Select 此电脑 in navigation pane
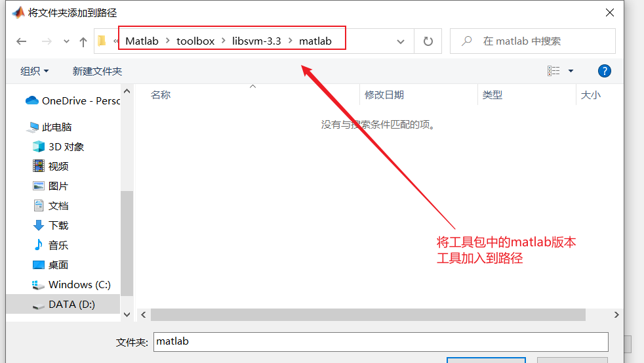Screen dimensions: 644x363 tap(49, 127)
